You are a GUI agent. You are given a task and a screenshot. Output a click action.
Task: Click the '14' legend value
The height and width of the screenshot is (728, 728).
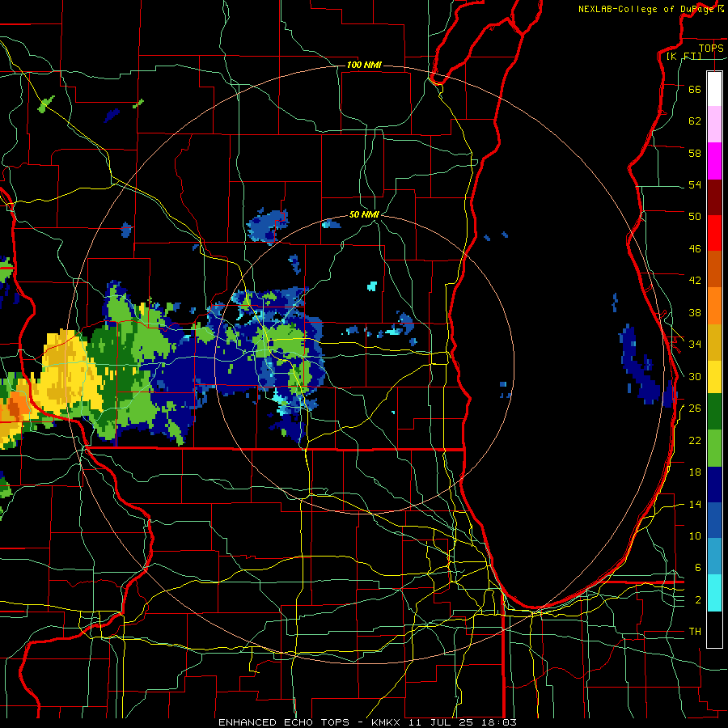click(695, 504)
